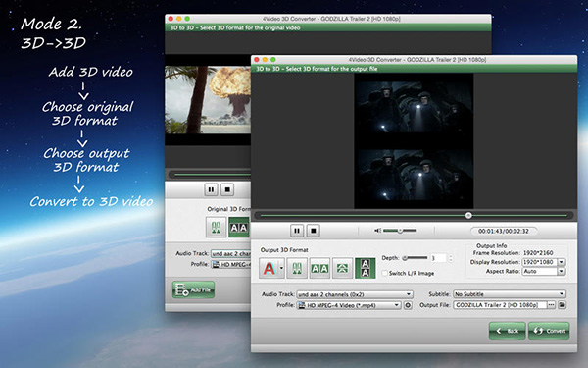Select side-by-side full AA output format

click(x=319, y=268)
